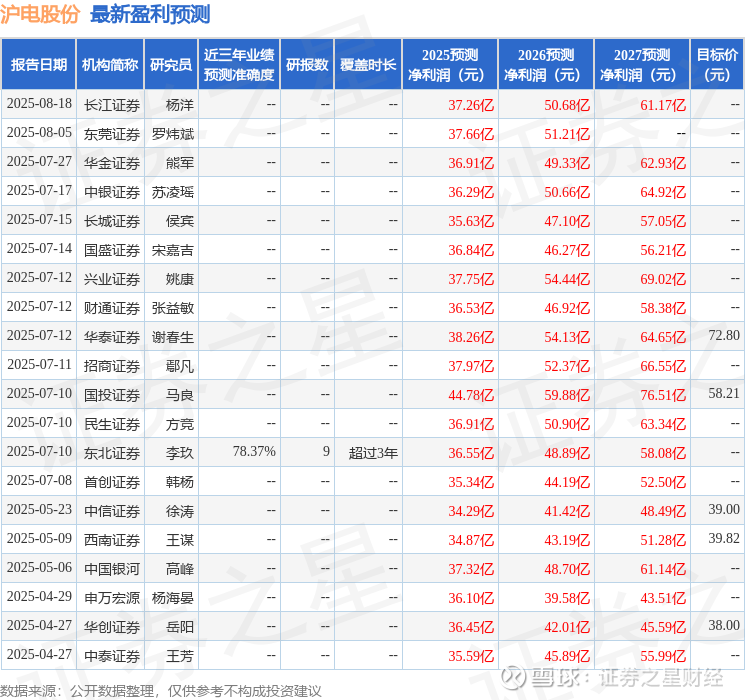
Task: Select the 沪电股份 title text
Action: pyautogui.click(x=40, y=14)
